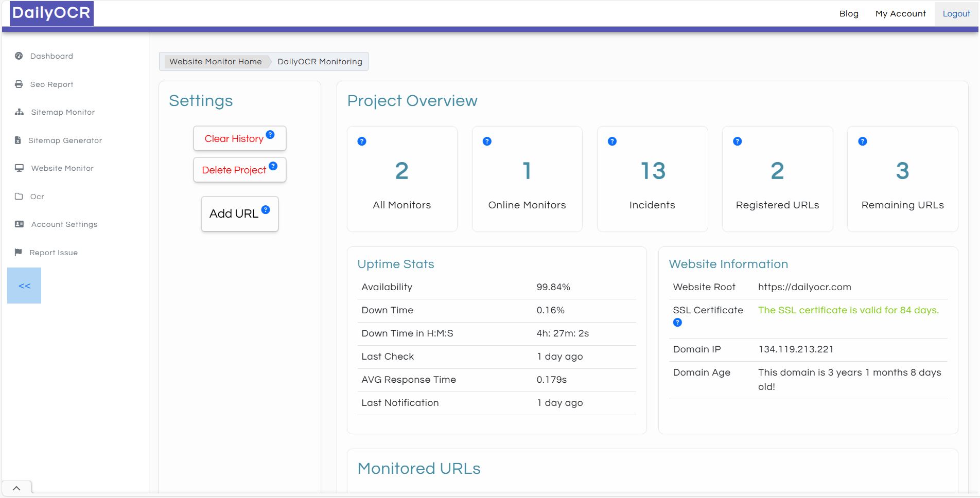Click the Logout link
980x498 pixels.
click(956, 14)
